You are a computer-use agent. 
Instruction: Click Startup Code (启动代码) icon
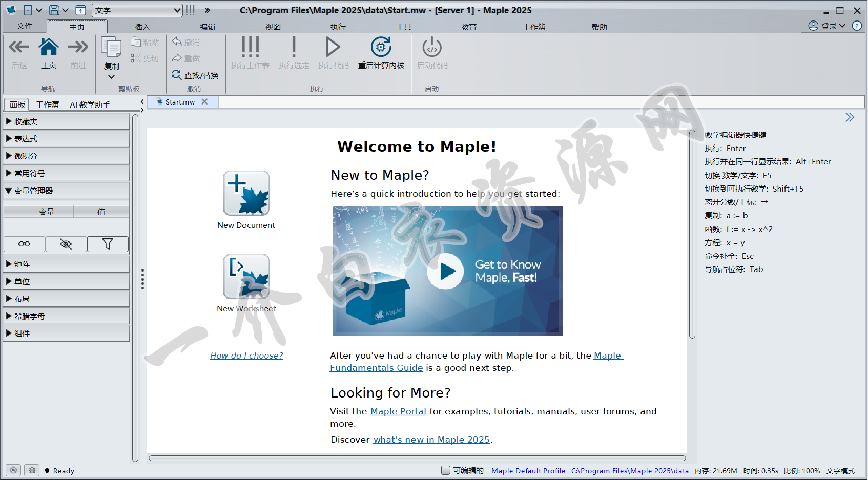coord(432,47)
